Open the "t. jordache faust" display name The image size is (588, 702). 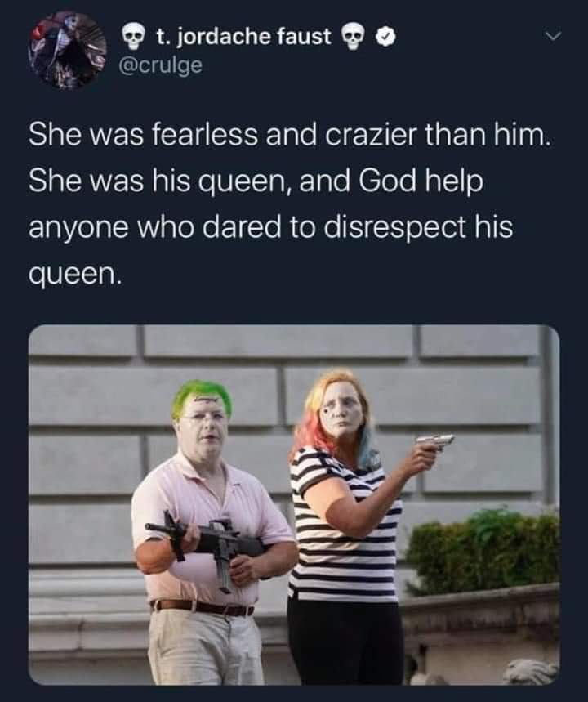[x=243, y=37]
